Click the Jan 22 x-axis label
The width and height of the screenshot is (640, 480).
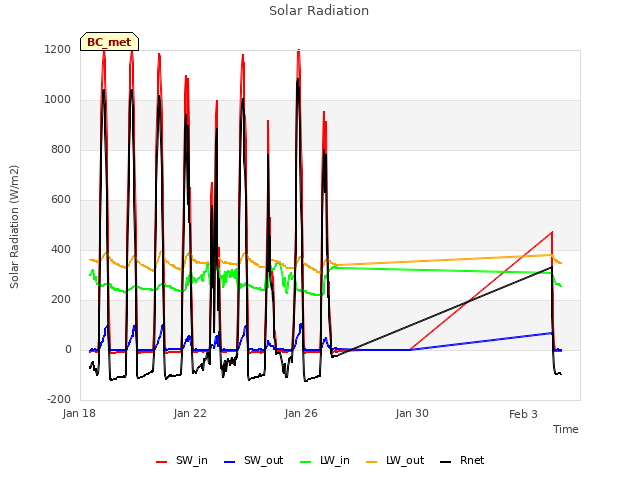point(190,413)
